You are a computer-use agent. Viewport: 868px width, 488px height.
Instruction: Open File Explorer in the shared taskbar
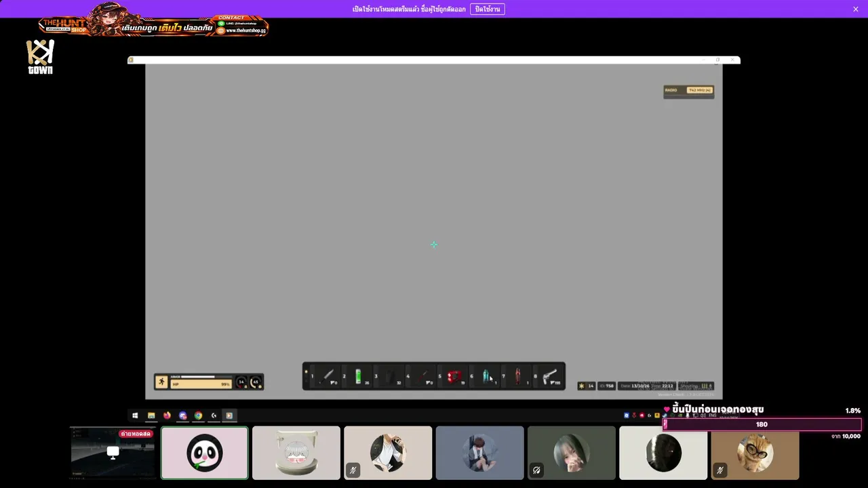point(151,415)
